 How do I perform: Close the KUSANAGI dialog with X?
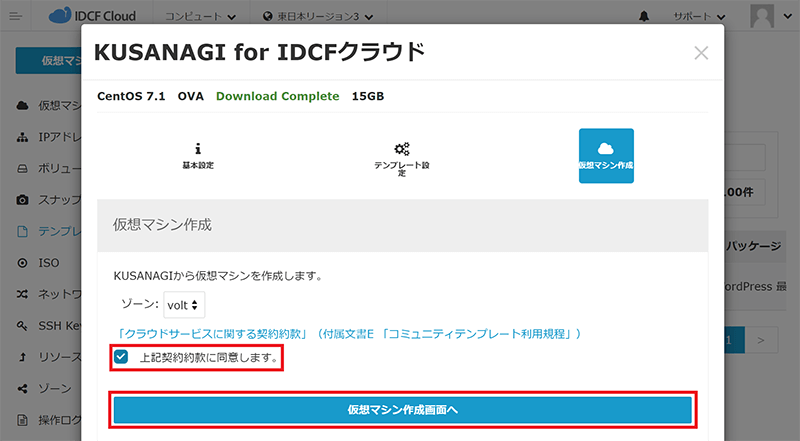tap(701, 53)
